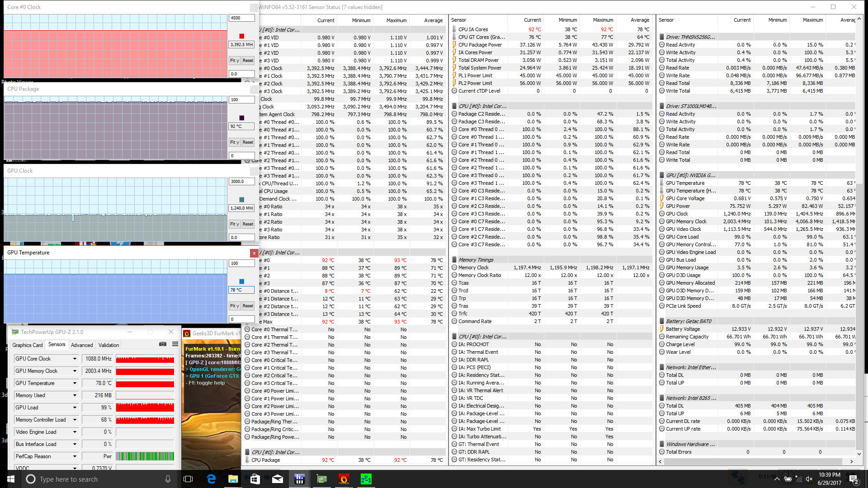Viewport: 868px width, 488px height.
Task: Click the red color swatch in Core #0 Clock
Action: pyautogui.click(x=242, y=36)
